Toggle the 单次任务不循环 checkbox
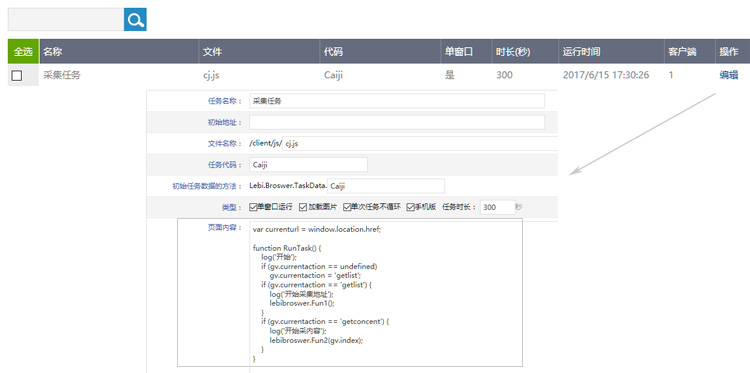Viewport: 750px width, 373px height. coord(347,208)
